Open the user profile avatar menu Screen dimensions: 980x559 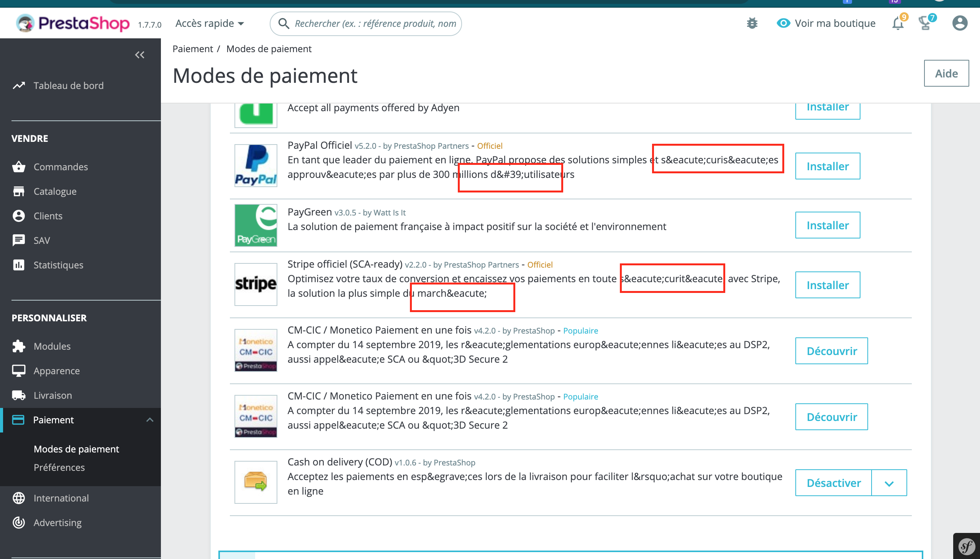(x=959, y=23)
